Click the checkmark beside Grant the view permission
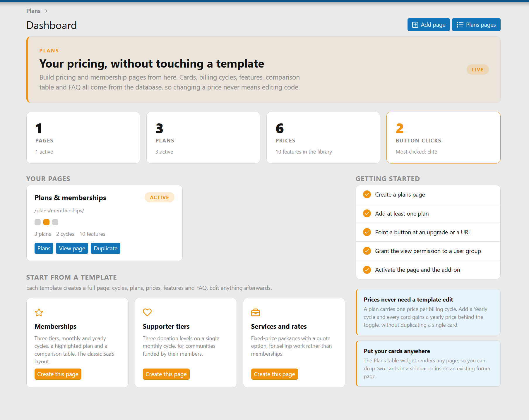 (367, 251)
